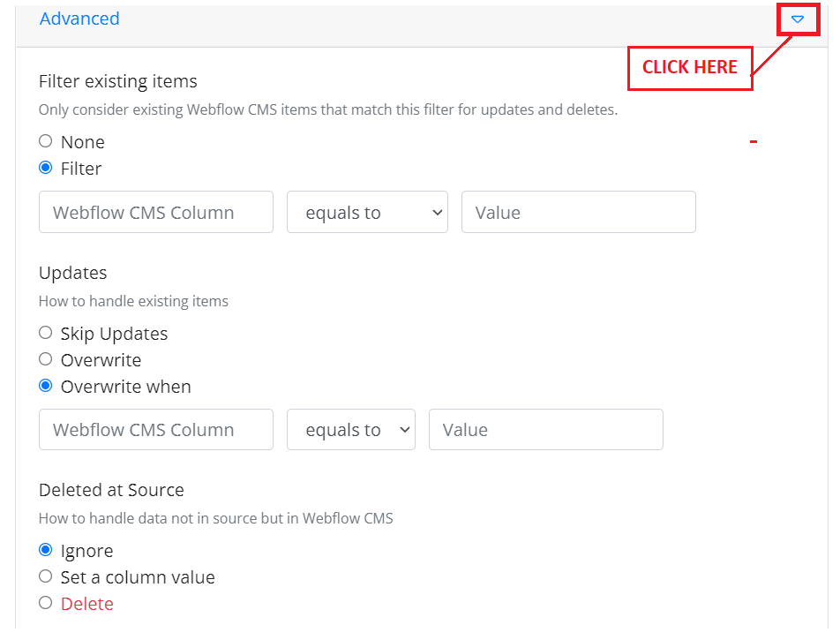Choose the Overwrite radio option
This screenshot has height=640, width=840.
pyautogui.click(x=46, y=359)
